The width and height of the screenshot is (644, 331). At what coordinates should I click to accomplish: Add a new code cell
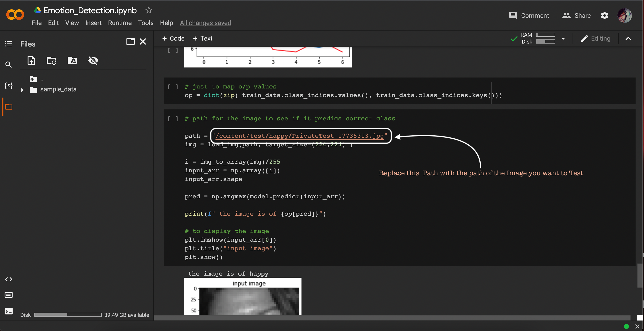173,38
